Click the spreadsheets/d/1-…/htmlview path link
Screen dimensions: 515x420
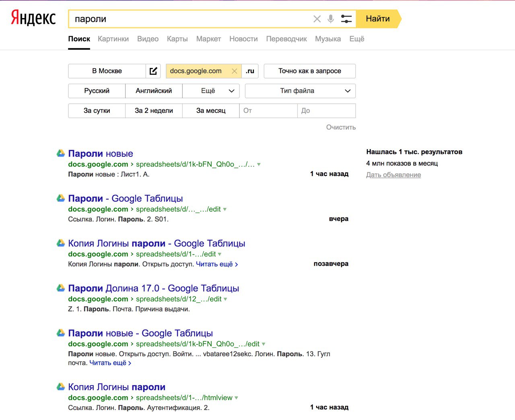[184, 398]
